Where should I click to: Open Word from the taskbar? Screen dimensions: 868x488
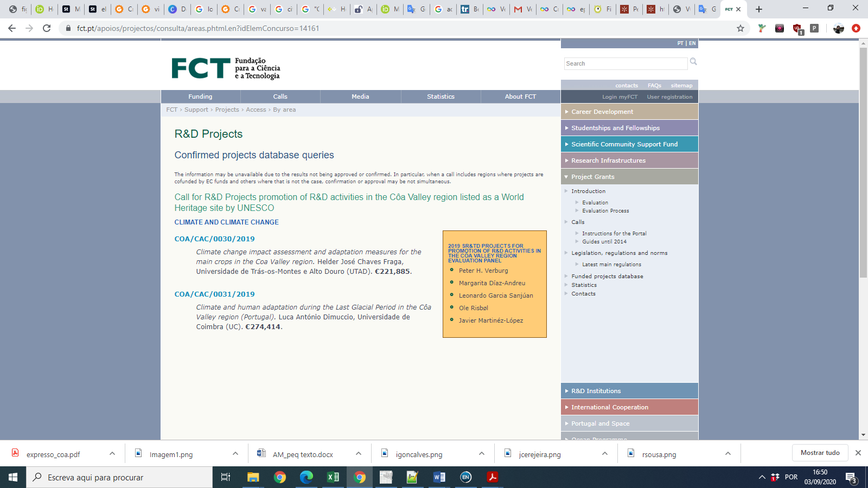[x=439, y=477]
